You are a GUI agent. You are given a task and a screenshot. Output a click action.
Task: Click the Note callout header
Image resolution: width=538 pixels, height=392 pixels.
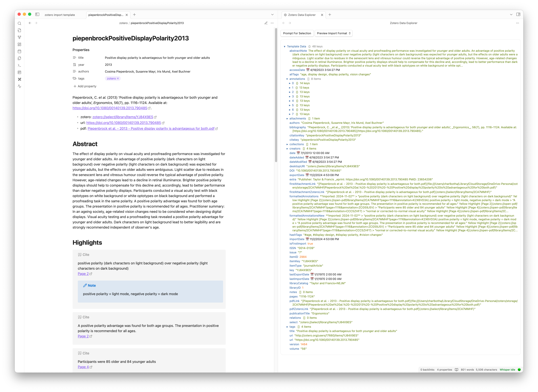pyautogui.click(x=89, y=285)
